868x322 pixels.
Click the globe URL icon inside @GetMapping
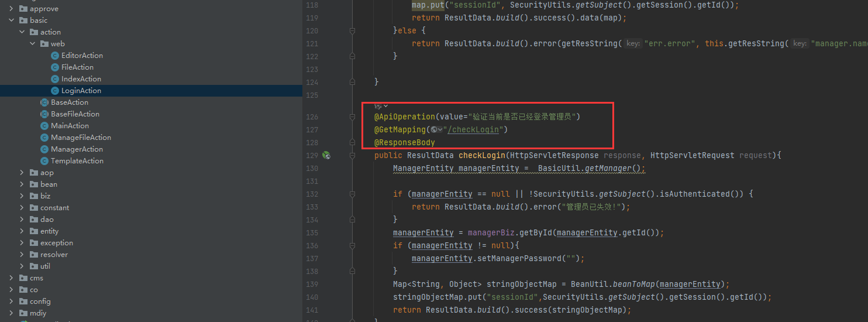click(x=433, y=129)
